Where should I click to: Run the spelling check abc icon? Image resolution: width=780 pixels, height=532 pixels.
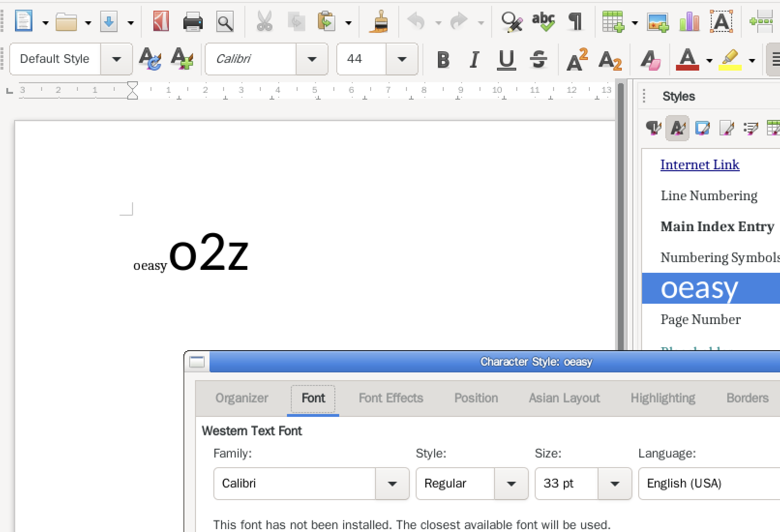(x=543, y=22)
